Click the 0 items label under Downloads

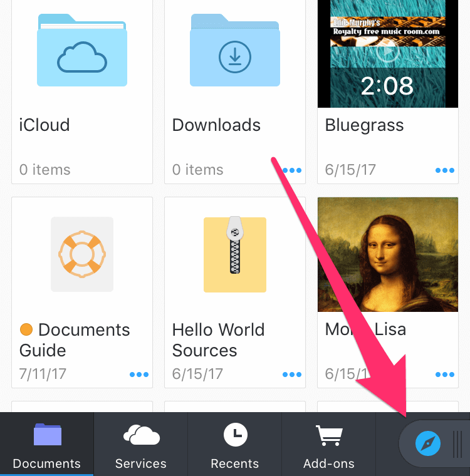pyautogui.click(x=198, y=170)
